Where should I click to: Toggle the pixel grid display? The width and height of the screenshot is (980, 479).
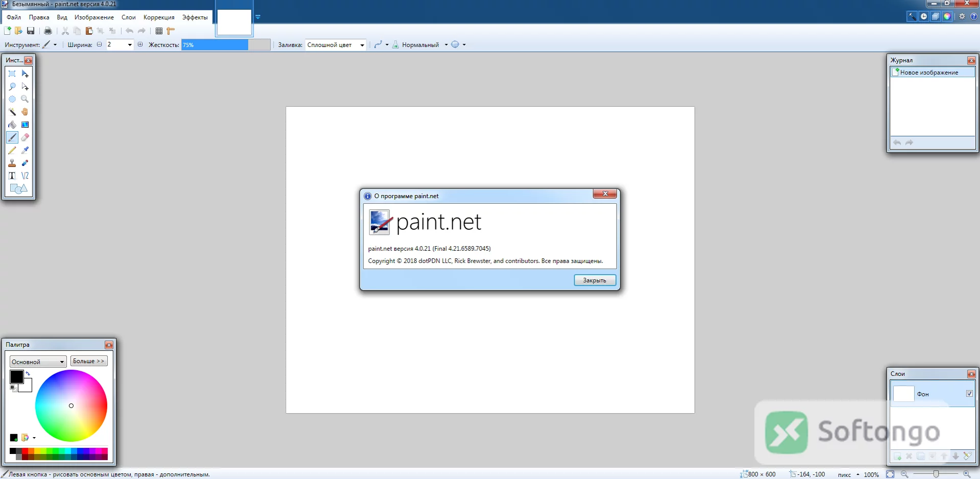159,31
